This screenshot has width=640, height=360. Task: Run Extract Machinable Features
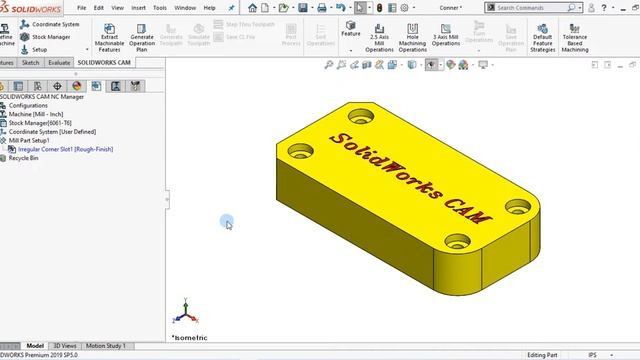tap(109, 38)
